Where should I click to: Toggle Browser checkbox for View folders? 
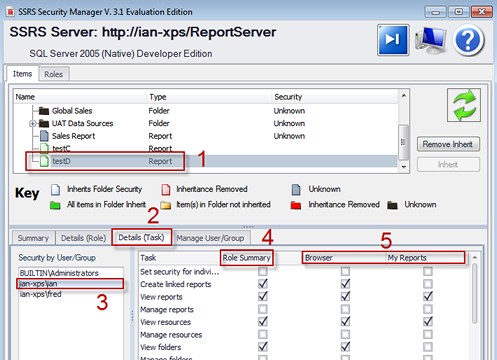[345, 347]
